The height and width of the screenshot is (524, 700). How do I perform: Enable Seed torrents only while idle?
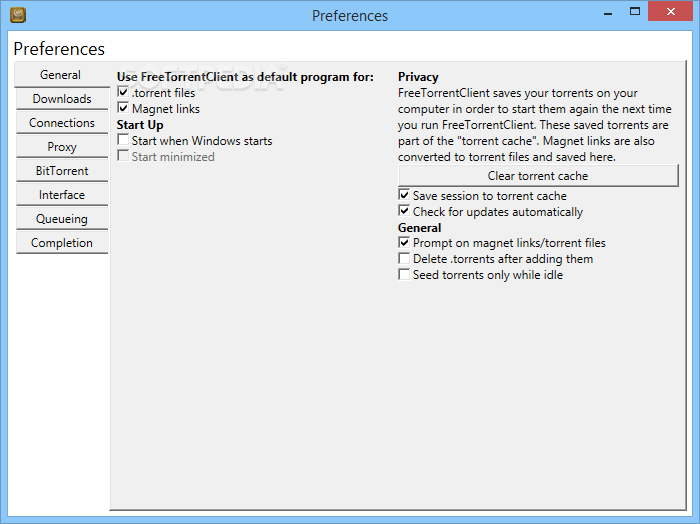pyautogui.click(x=404, y=274)
